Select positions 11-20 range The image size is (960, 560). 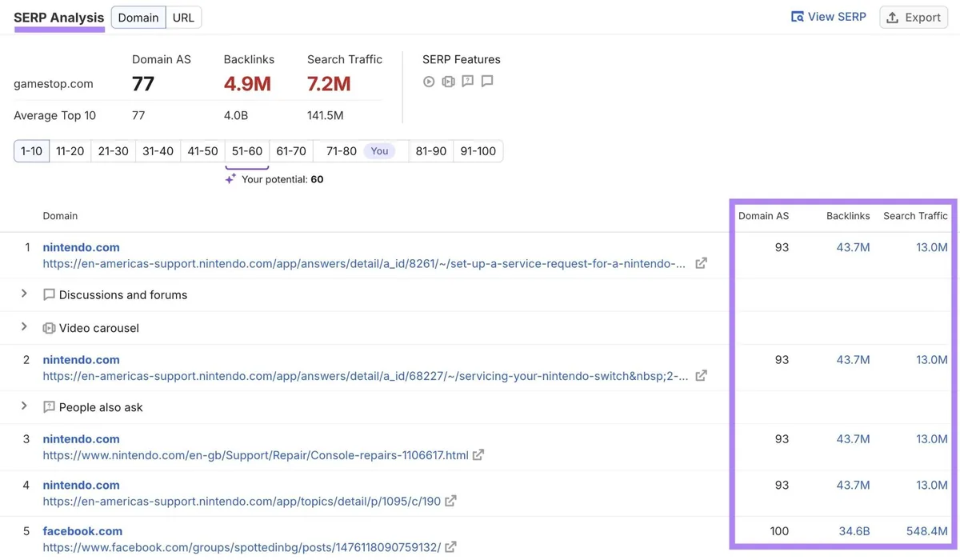click(70, 151)
